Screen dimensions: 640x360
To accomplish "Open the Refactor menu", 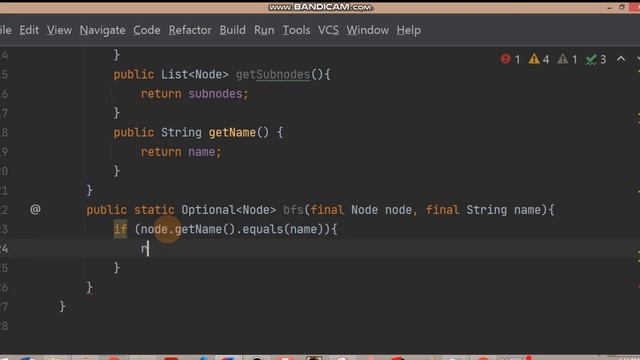I will point(190,30).
